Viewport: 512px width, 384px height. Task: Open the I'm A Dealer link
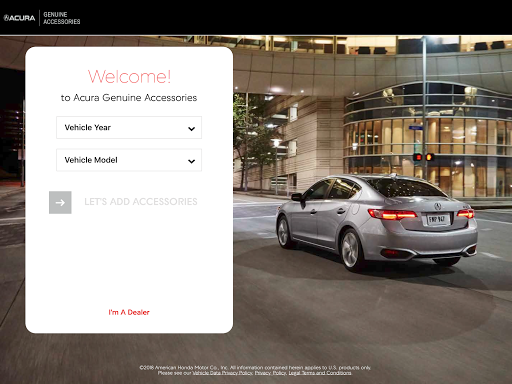tap(129, 312)
